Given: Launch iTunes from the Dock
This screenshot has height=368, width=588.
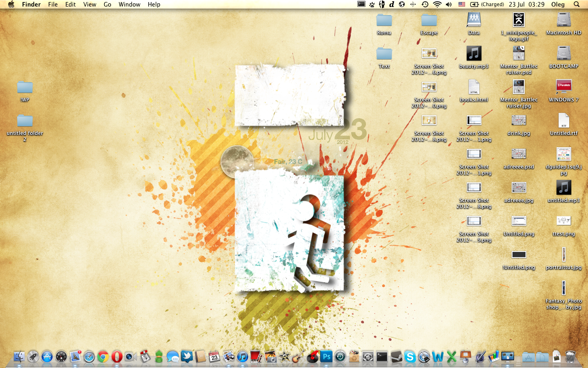Looking at the screenshot, I should (243, 357).
